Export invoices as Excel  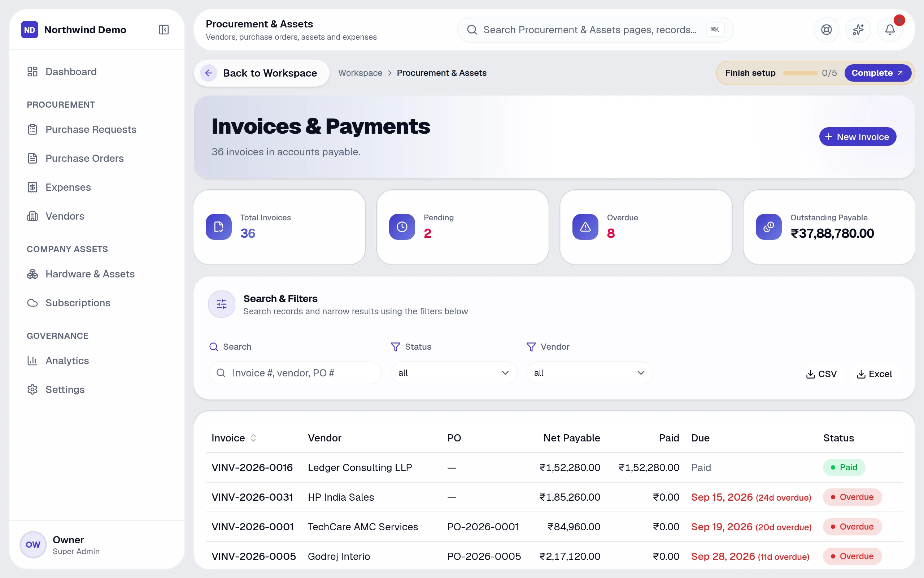874,374
